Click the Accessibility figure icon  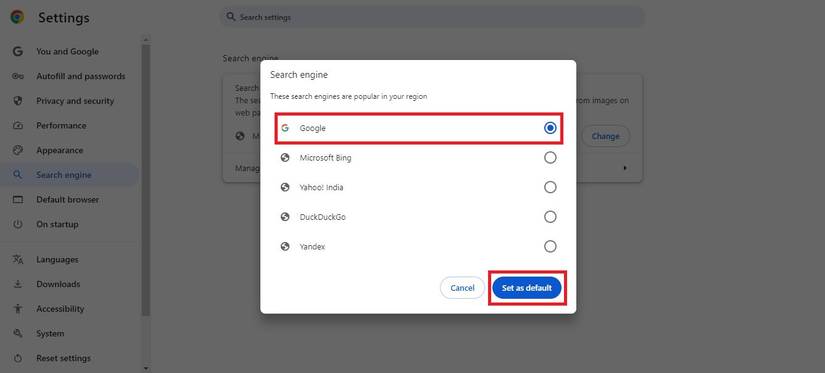(x=18, y=309)
